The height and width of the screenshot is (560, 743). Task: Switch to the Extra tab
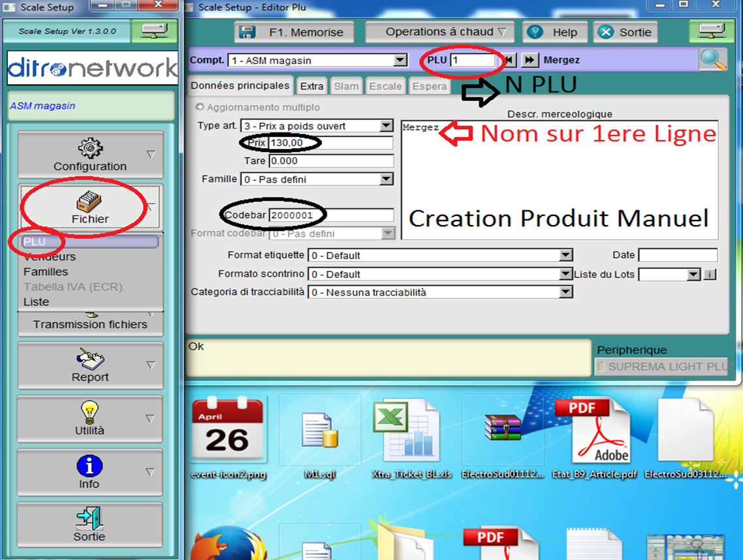pos(311,86)
